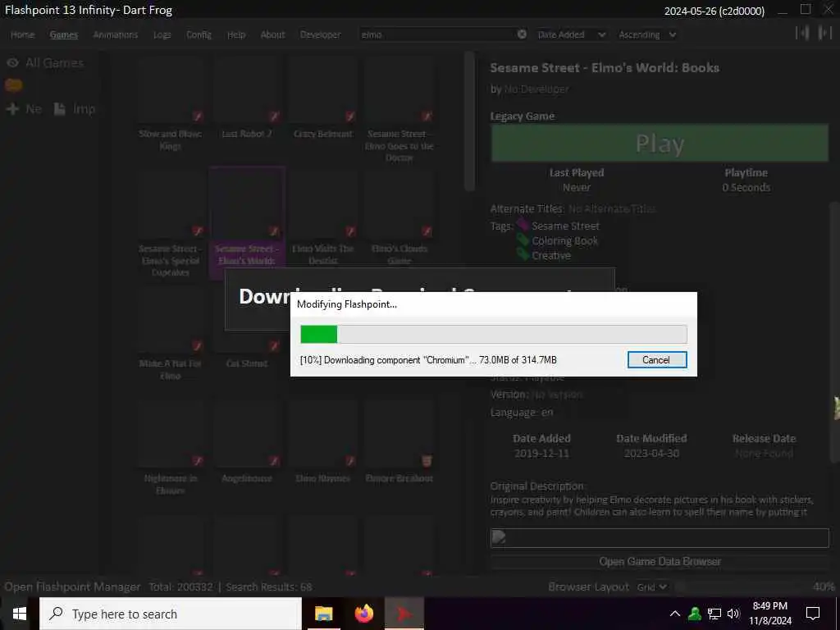Click the Import playlist button
This screenshot has height=630, width=840.
click(x=75, y=109)
